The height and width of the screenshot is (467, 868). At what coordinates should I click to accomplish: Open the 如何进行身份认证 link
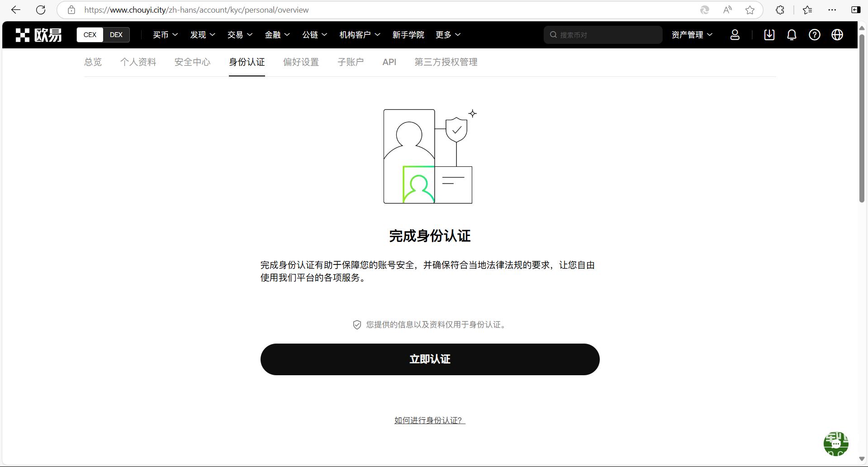429,420
